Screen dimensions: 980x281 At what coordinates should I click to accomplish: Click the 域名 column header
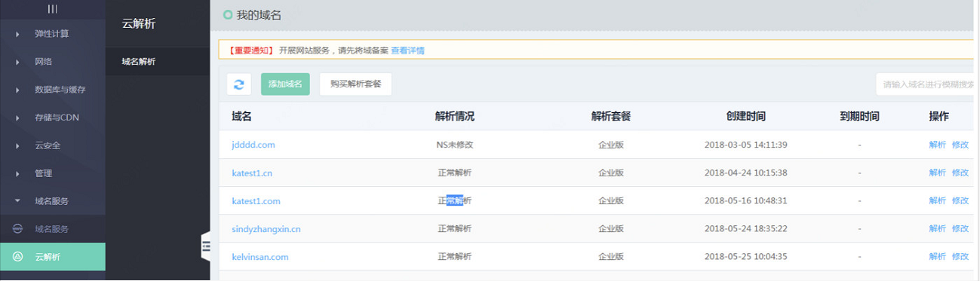click(x=241, y=116)
